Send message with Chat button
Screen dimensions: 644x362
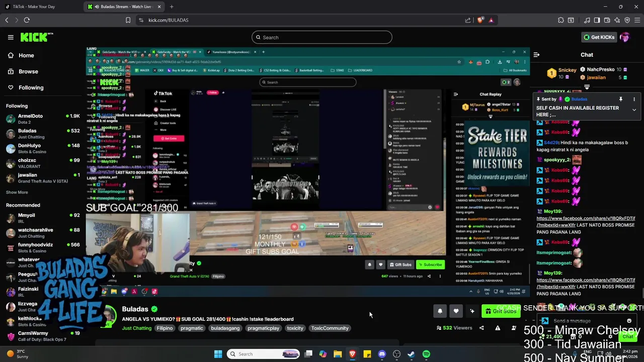[628, 336]
